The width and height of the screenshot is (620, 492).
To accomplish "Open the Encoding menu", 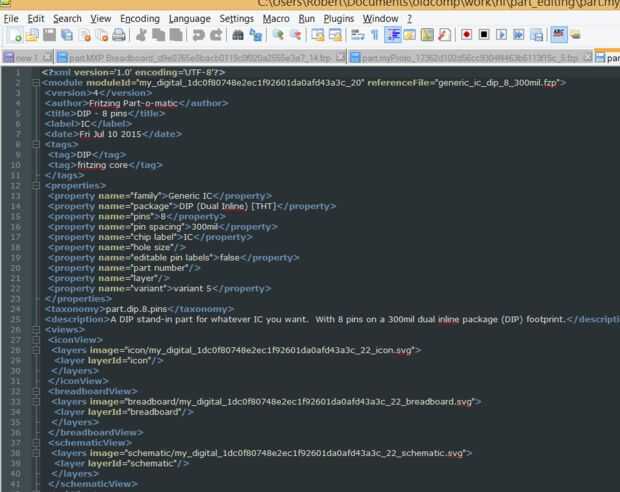I will click(x=140, y=19).
